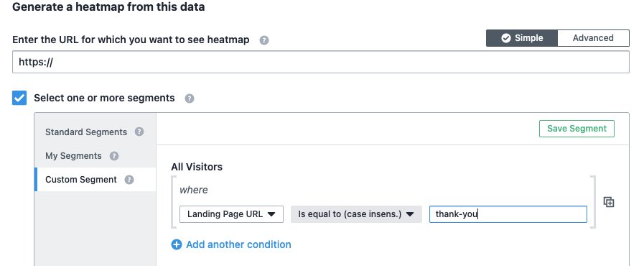
Task: Open help tooltip for Standard Segments
Action: click(x=139, y=132)
